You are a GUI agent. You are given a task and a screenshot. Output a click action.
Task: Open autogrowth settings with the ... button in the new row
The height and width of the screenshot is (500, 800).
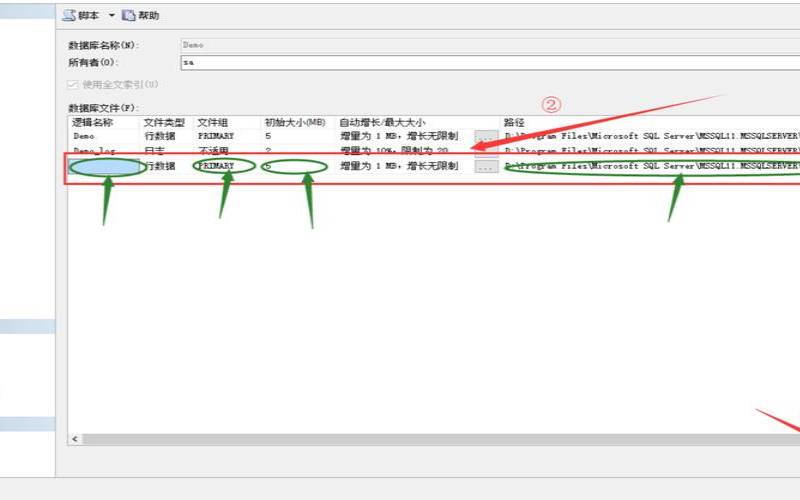pyautogui.click(x=486, y=166)
